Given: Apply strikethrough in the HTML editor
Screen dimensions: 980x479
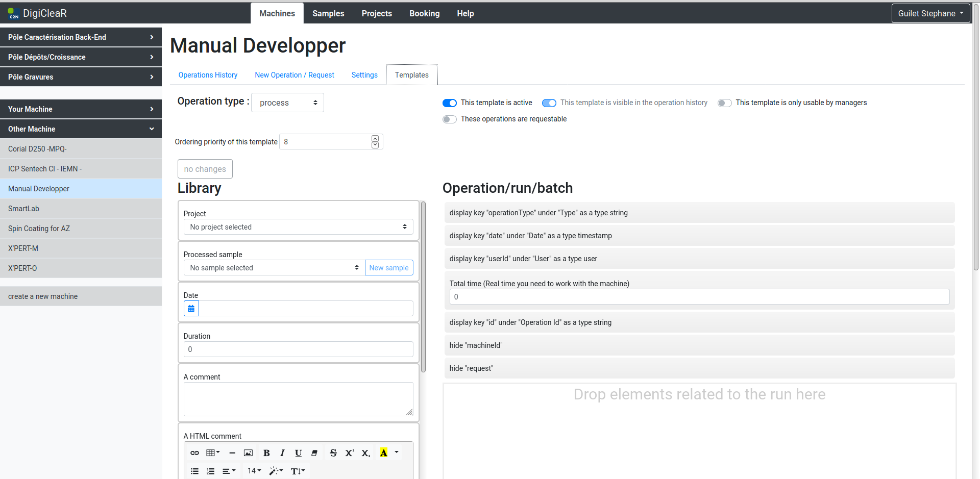Looking at the screenshot, I should [x=333, y=453].
